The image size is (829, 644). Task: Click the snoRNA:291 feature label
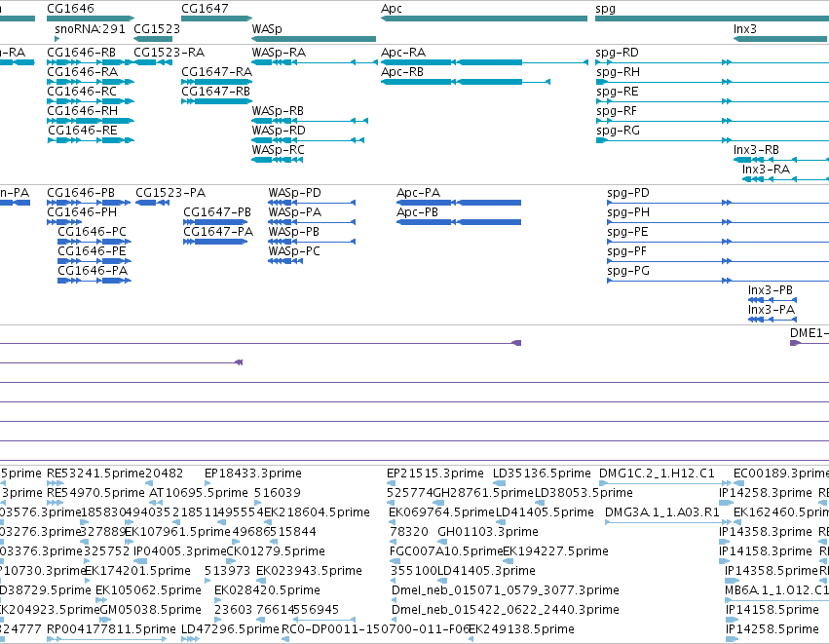[90, 29]
